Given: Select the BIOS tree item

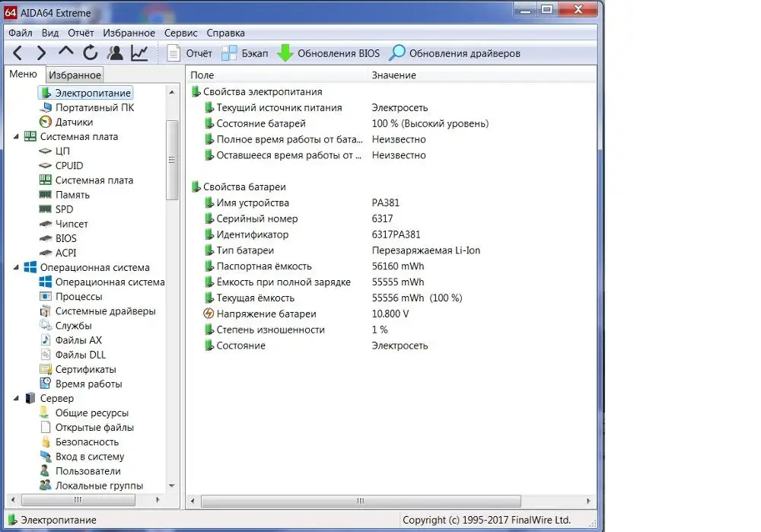Looking at the screenshot, I should pos(58,238).
